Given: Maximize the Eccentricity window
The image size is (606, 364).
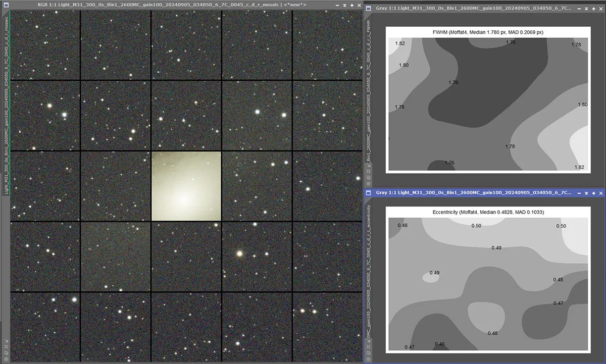Looking at the screenshot, I should 593,193.
